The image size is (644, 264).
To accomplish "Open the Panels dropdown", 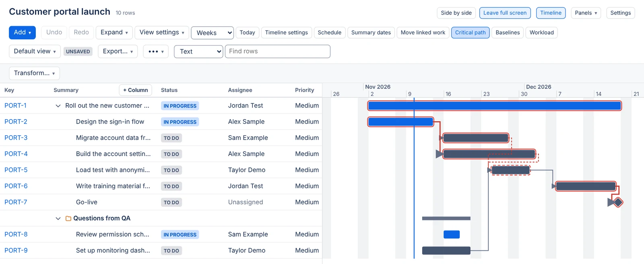I will (586, 13).
